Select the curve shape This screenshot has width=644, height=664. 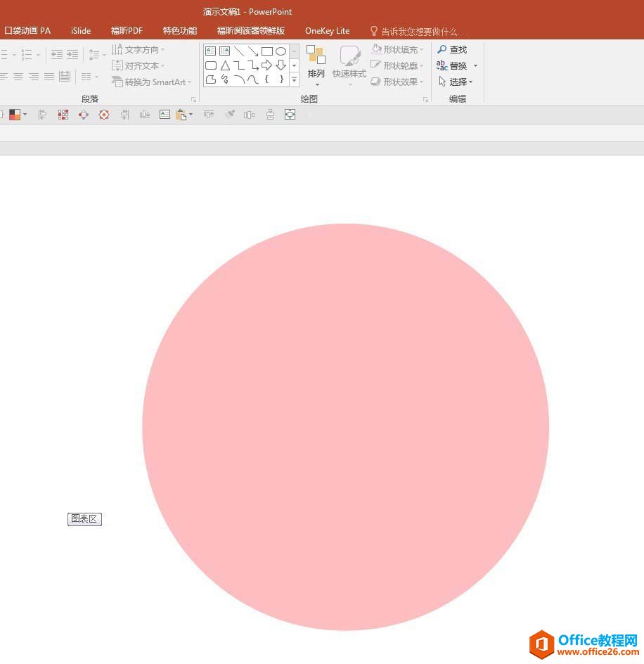(253, 79)
